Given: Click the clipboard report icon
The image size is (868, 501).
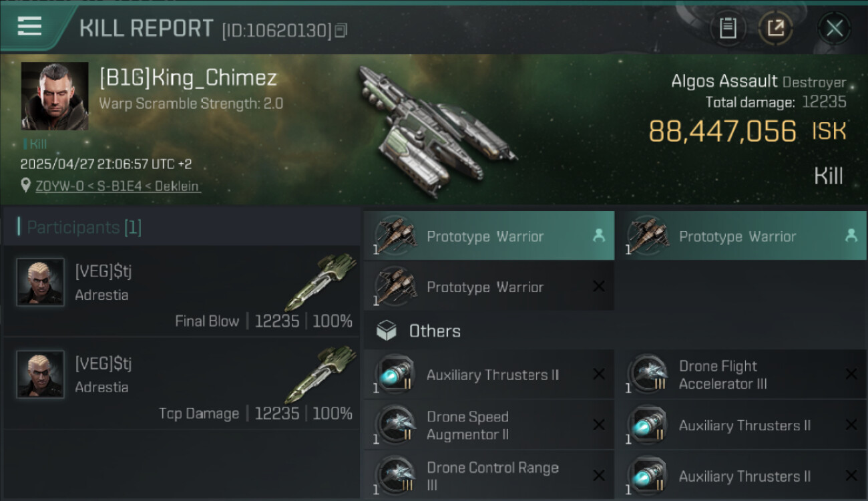Looking at the screenshot, I should click(728, 29).
